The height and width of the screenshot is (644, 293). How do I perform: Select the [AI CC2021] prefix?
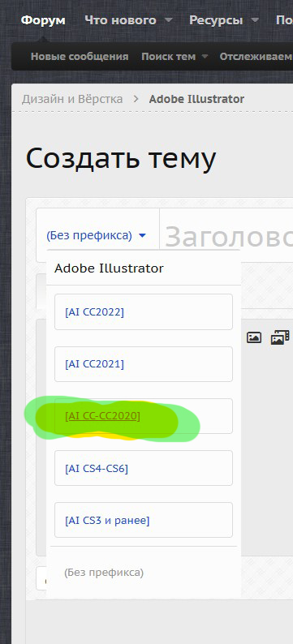tap(144, 364)
